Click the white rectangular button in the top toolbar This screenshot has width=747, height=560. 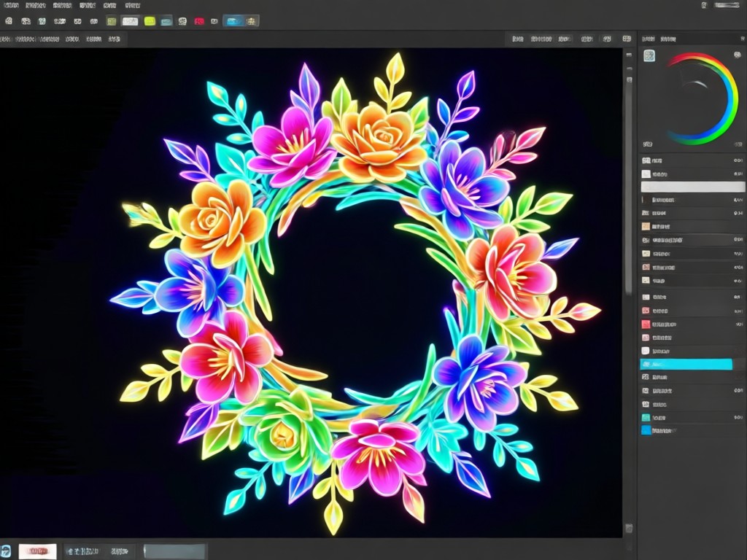130,21
